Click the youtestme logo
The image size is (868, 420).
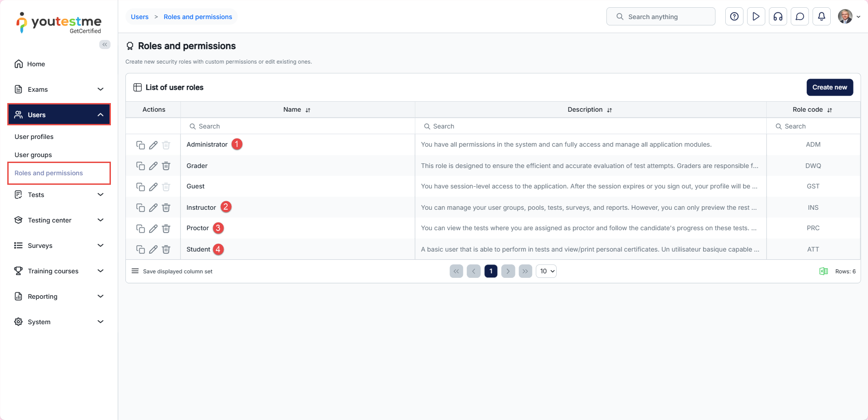59,23
